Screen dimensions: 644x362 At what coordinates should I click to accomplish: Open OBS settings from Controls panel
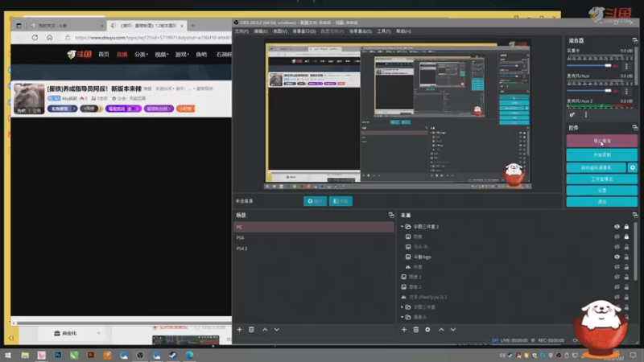602,191
